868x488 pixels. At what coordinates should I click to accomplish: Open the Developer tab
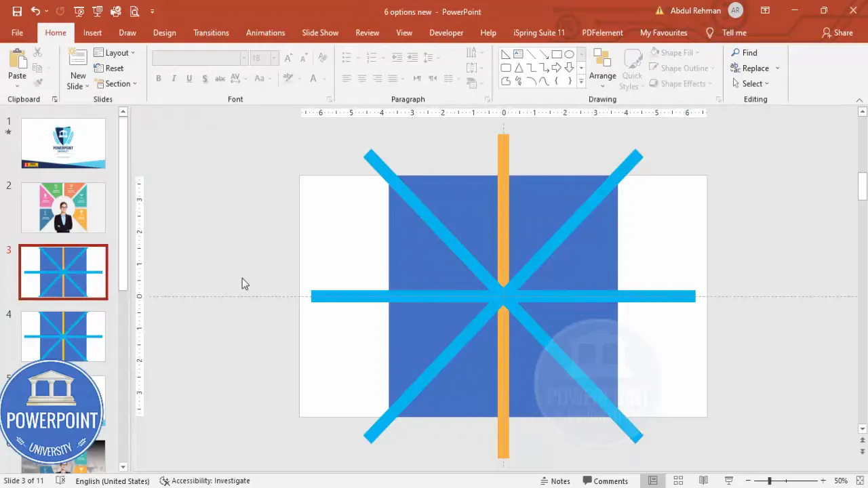pos(446,33)
